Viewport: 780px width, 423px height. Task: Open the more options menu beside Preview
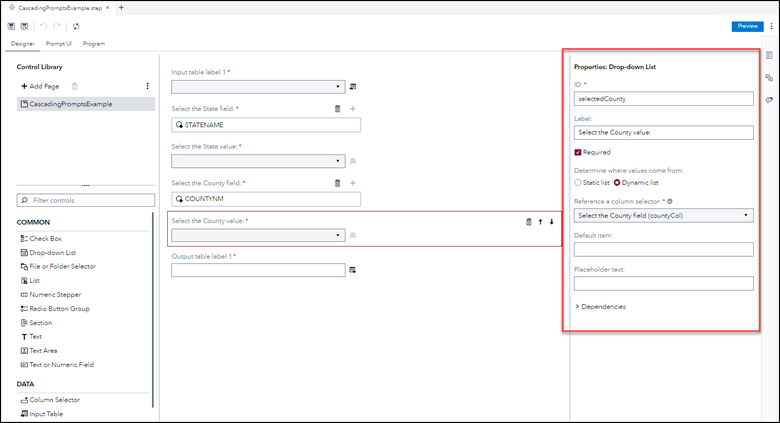coord(772,26)
